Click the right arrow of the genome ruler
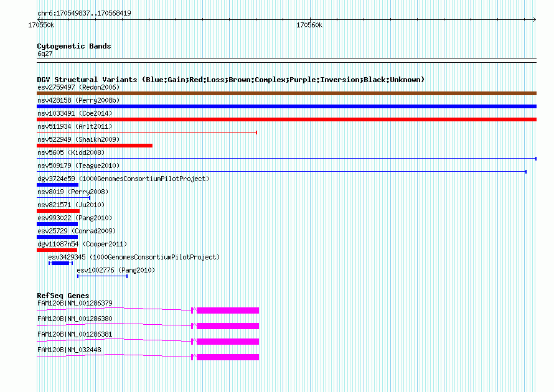This screenshot has height=392, width=554. 534,19
